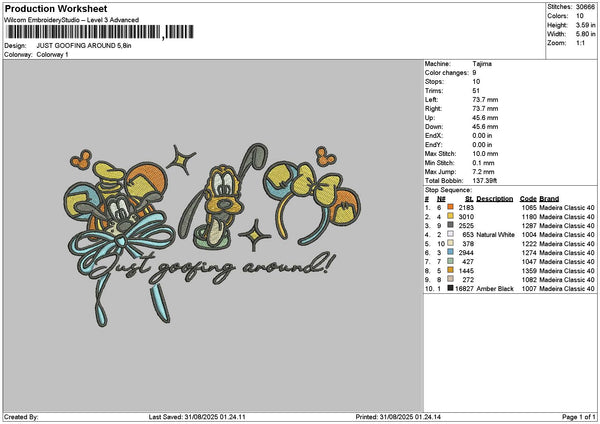The image size is (600, 424).
Task: Click the Height value '3.59 in'
Action: click(x=585, y=25)
